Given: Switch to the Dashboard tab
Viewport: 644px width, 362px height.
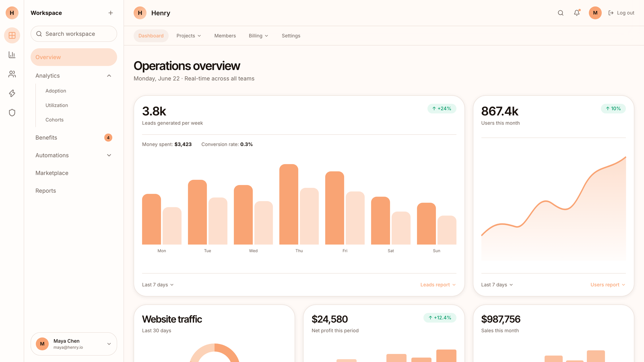Looking at the screenshot, I should (151, 36).
